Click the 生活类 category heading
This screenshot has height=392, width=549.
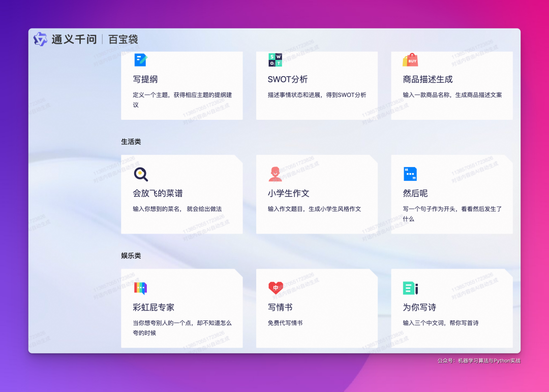click(131, 142)
